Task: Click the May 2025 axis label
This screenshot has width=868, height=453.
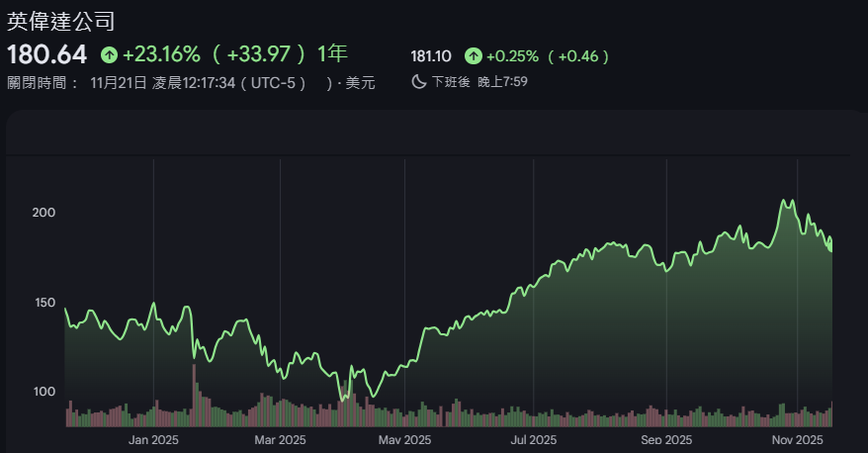Action: click(404, 439)
